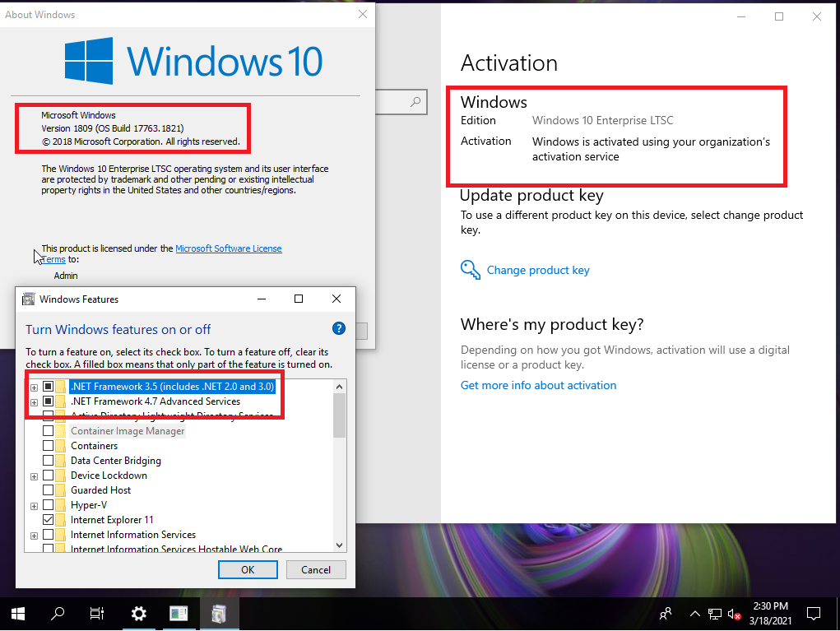
Task: Click the Windows 10 Enterprise LTSC edition text
Action: pos(603,120)
